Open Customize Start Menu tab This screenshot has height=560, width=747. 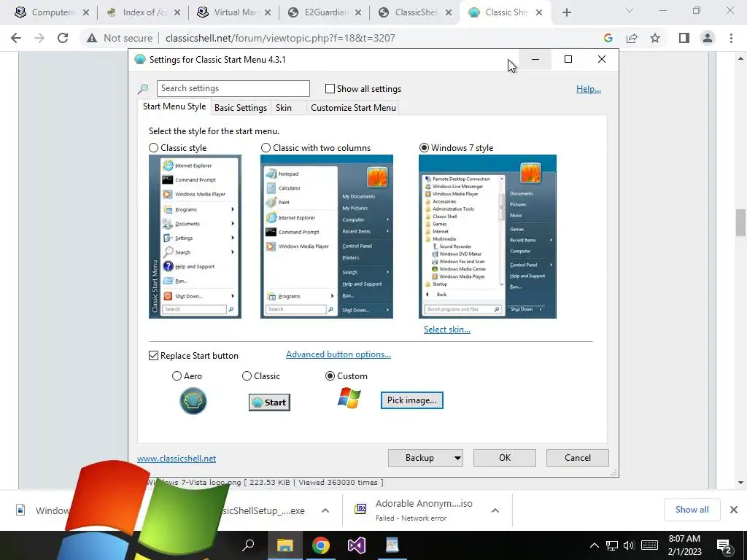point(353,108)
